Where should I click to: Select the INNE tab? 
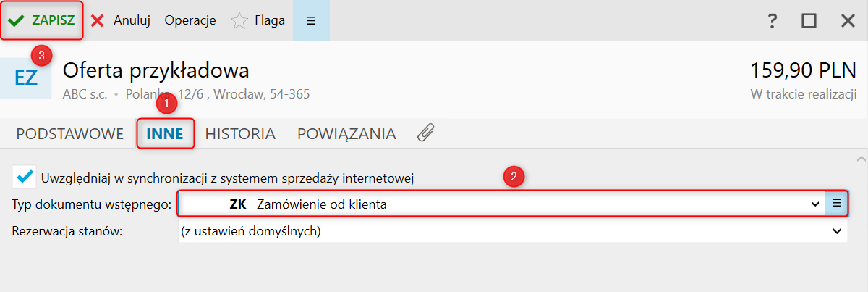coord(165,133)
